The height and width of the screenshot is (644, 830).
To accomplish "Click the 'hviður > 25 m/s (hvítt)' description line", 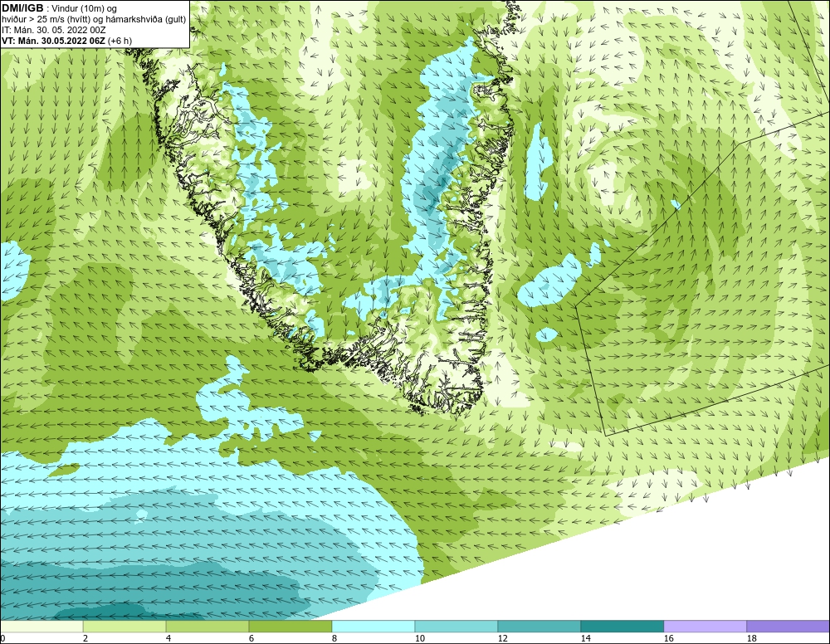I will coord(94,20).
